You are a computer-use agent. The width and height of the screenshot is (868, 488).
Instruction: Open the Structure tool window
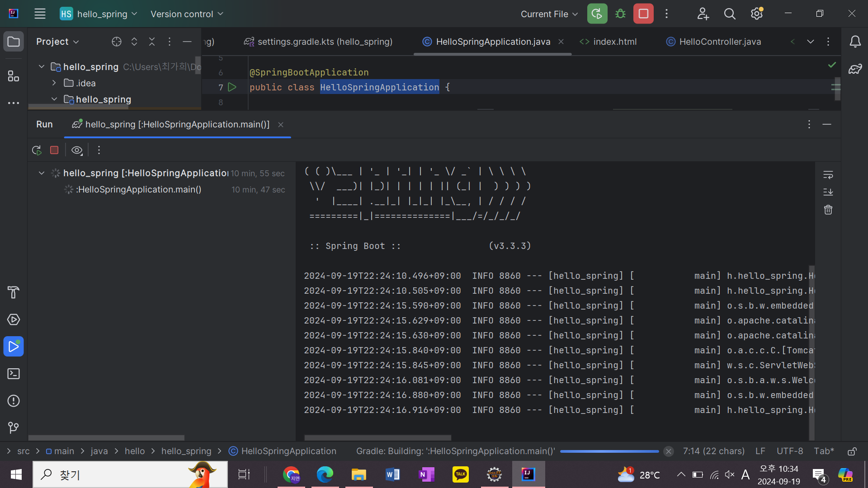(14, 76)
